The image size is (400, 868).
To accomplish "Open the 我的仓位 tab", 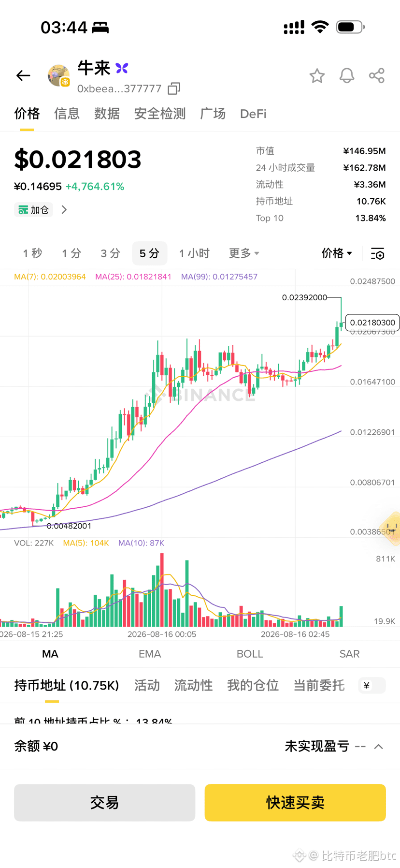I will tap(253, 685).
